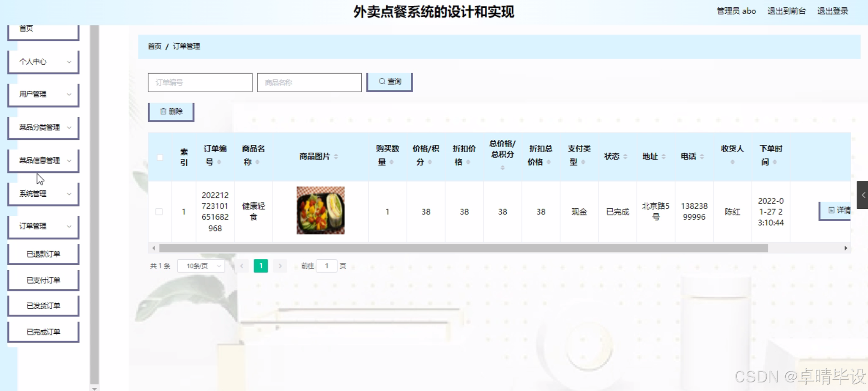Click the 2022-01-27 23:10:44 time cell

coord(771,212)
